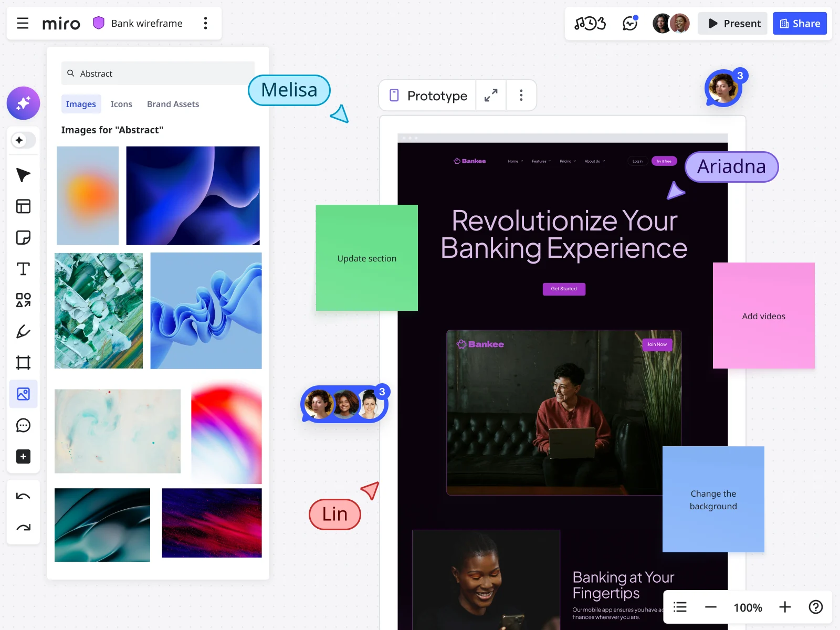
Task: Undo the last action
Action: point(23,495)
